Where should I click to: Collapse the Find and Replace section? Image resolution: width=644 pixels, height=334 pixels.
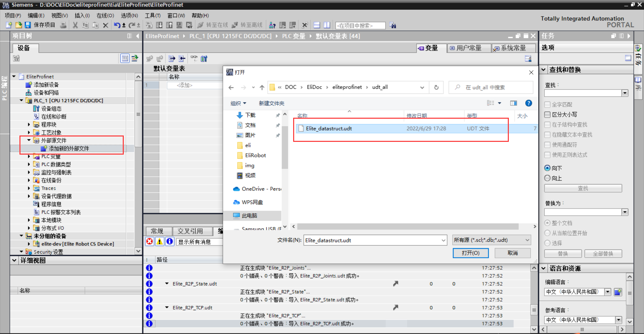[x=544, y=70]
